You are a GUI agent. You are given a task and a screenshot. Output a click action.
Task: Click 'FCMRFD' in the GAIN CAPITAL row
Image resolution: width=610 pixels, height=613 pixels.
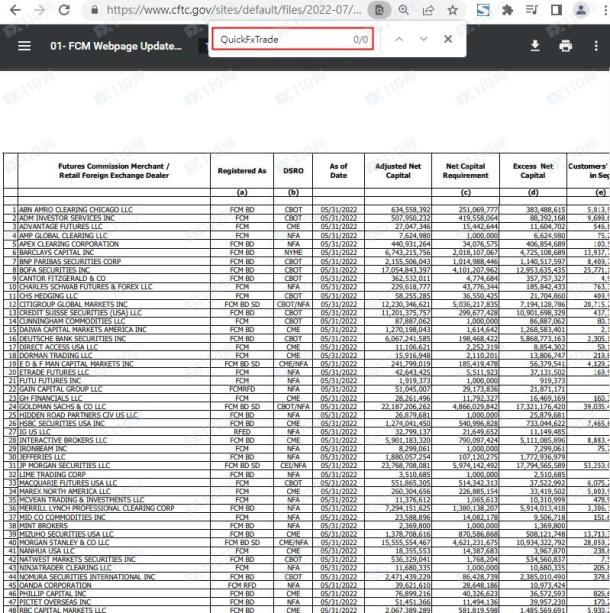[242, 389]
